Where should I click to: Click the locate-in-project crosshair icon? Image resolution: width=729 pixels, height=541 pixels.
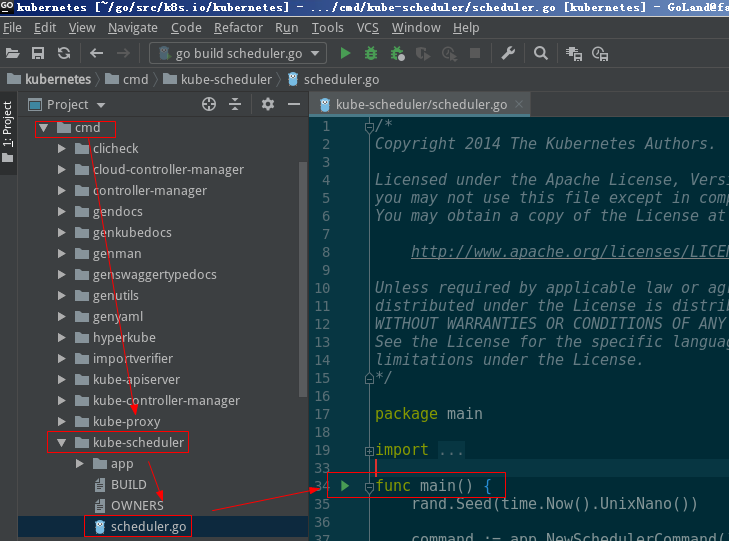[209, 104]
